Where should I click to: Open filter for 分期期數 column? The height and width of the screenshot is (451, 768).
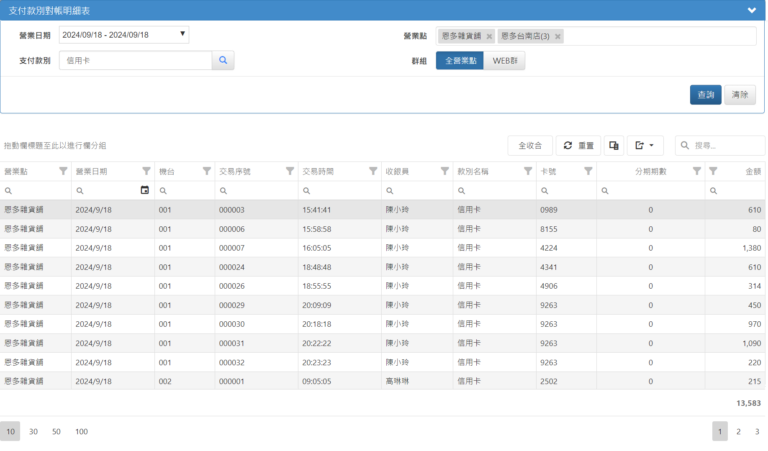point(696,171)
